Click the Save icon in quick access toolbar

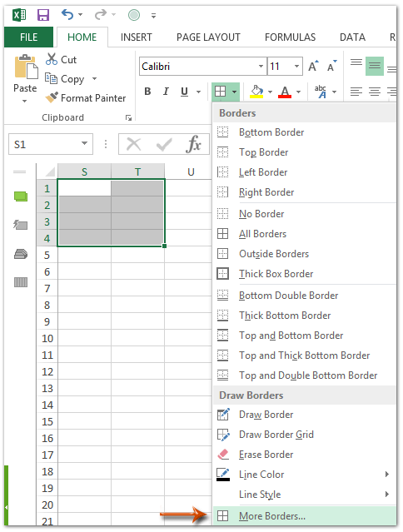[x=43, y=15]
